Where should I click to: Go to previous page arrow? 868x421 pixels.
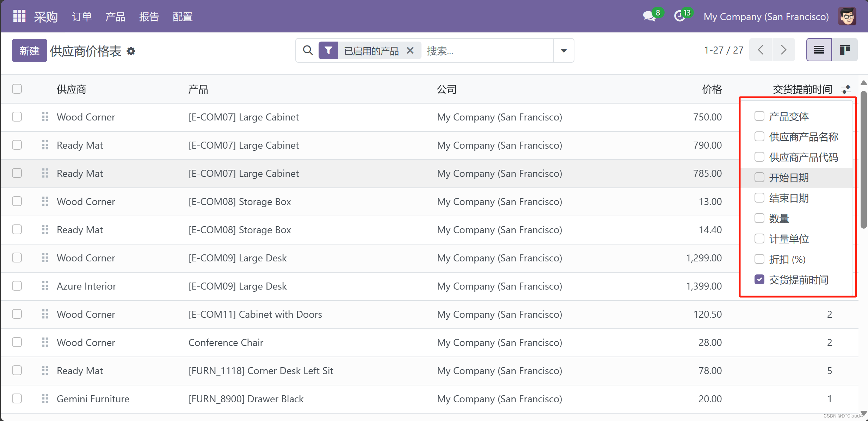point(761,50)
